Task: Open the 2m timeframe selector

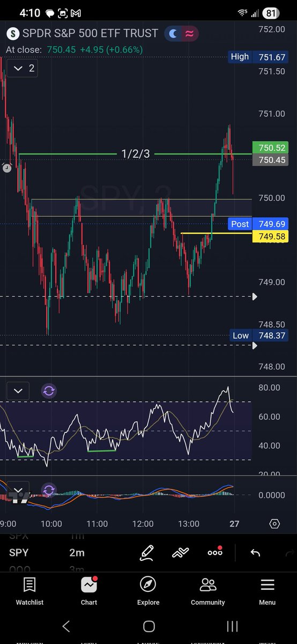Action: 77,553
